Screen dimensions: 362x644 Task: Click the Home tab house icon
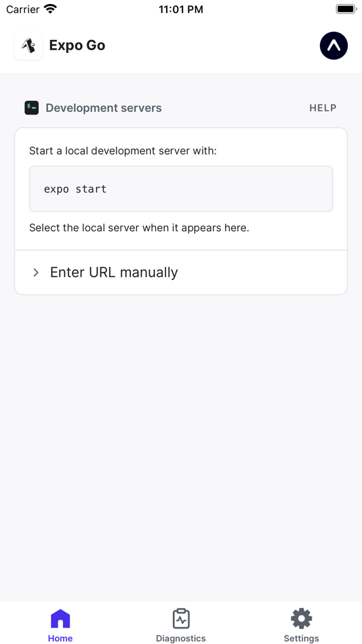[60, 618]
